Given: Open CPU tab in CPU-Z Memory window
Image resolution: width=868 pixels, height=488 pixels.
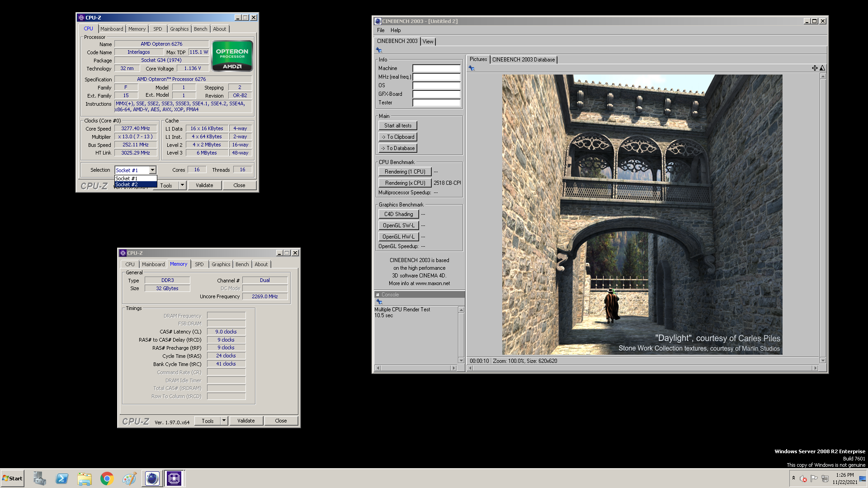Looking at the screenshot, I should [130, 264].
